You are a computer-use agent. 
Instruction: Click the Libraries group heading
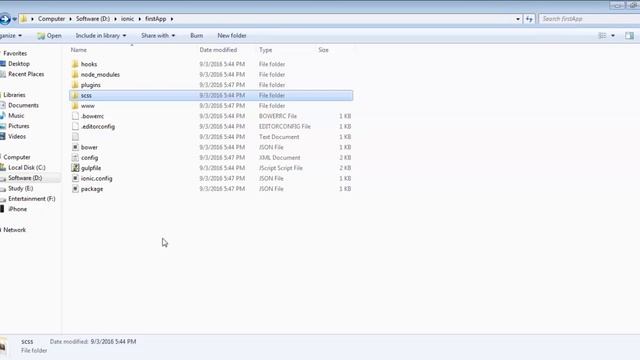point(14,95)
